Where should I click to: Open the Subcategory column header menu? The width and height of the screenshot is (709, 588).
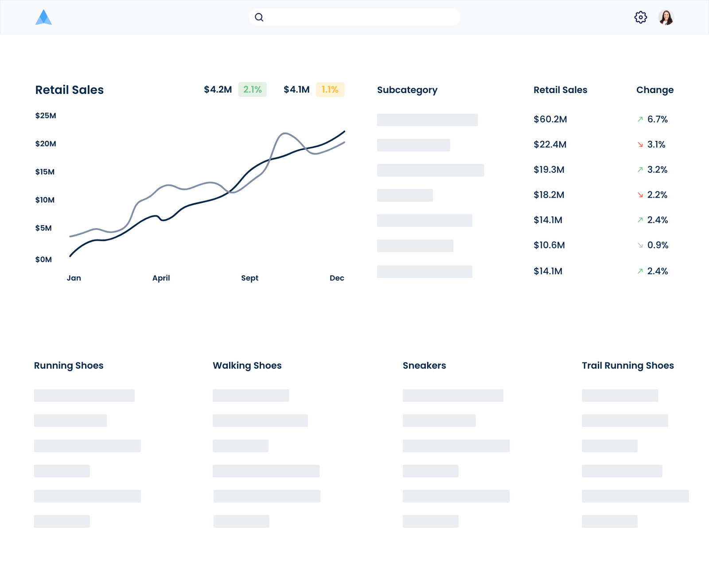[407, 90]
